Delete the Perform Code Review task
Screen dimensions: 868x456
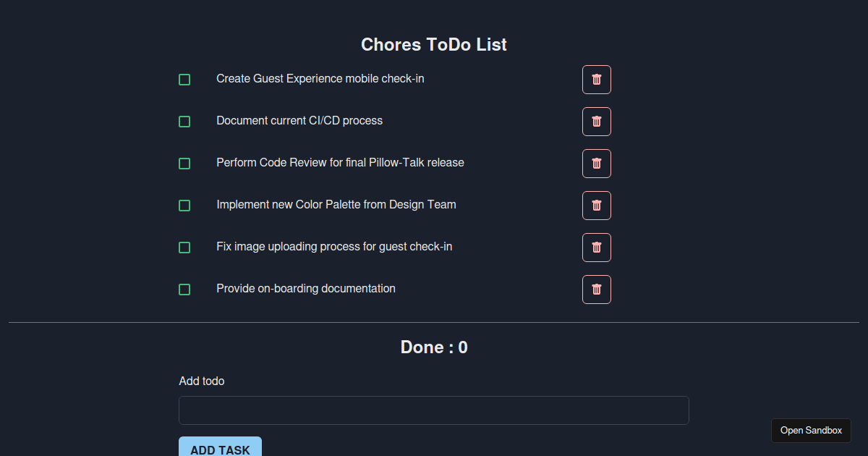click(596, 164)
